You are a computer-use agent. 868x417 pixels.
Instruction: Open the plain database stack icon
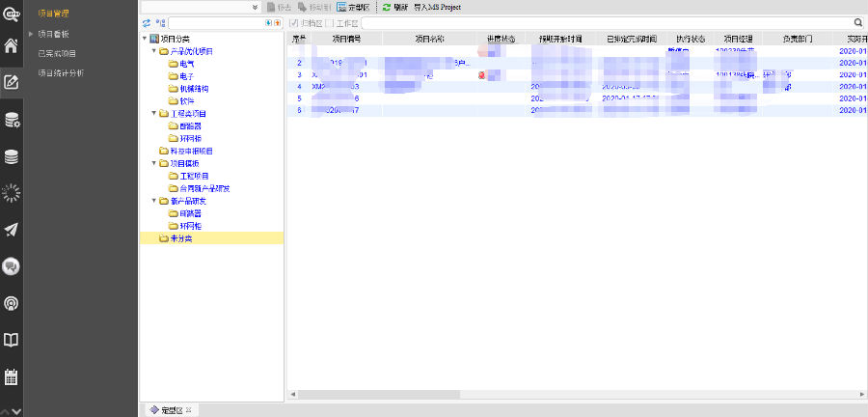(x=11, y=156)
